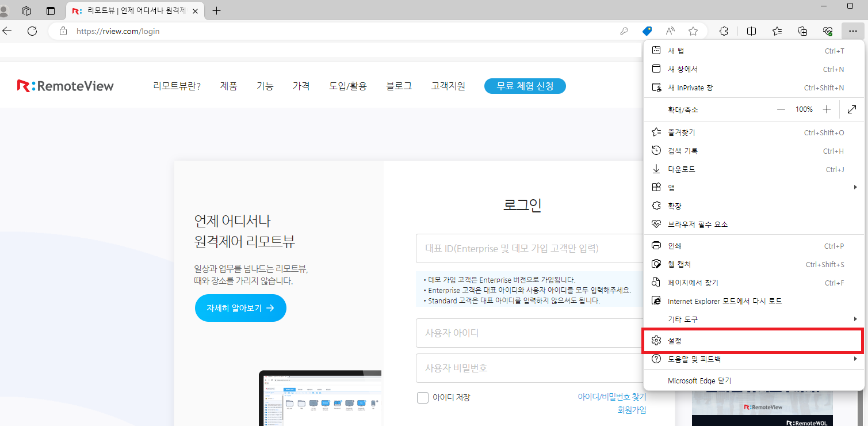Viewport: 868px width, 426px height.
Task: Reload the page with refresh icon
Action: (x=32, y=31)
